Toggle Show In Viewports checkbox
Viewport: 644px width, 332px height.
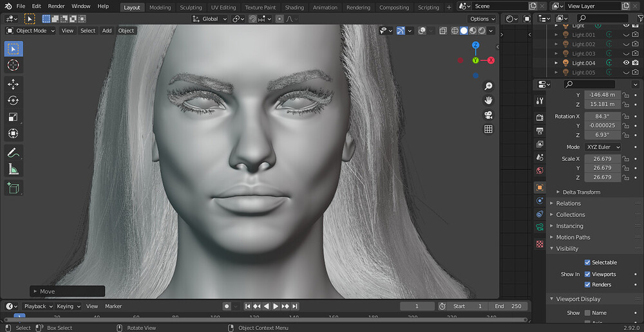click(x=587, y=274)
